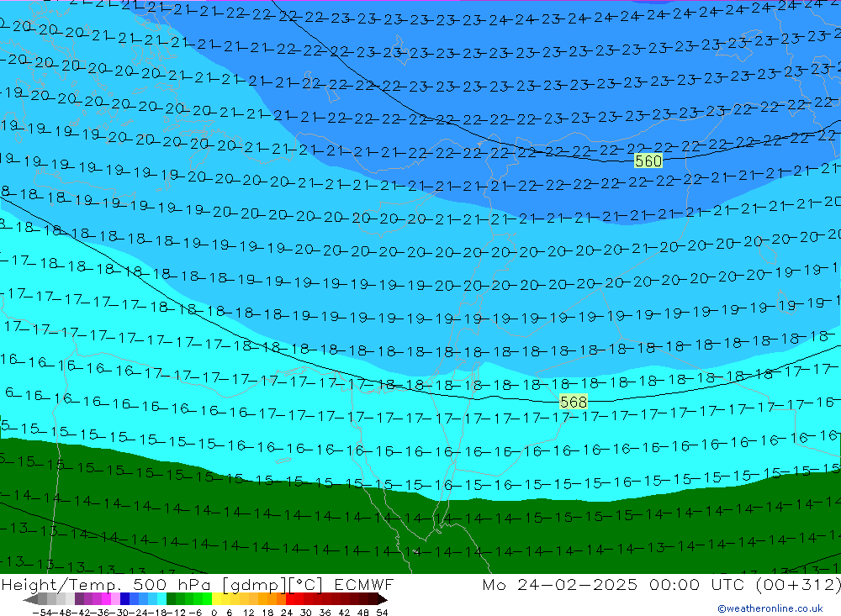The height and width of the screenshot is (616, 841).
Task: Click the dark green swatch in color legend
Action: 170,599
